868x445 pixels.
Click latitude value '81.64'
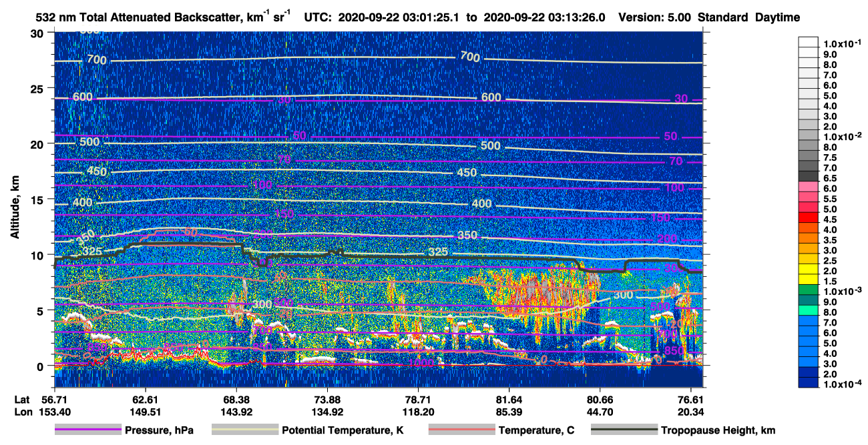pos(509,400)
